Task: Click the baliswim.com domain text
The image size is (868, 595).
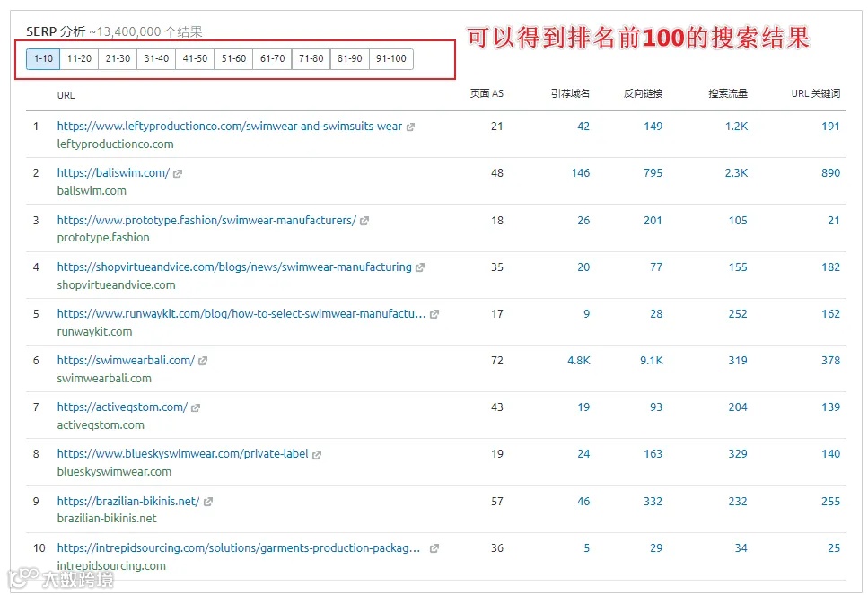Action: 92,190
